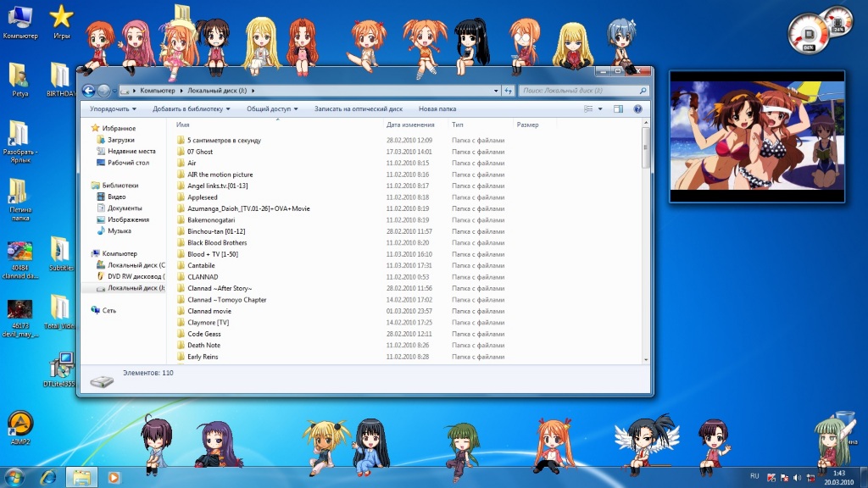Image resolution: width=868 pixels, height=488 pixels.
Task: Toggle the preview pane icon in toolbar
Action: coord(618,109)
